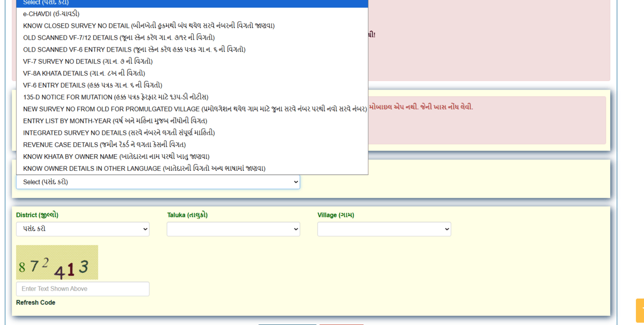Choose VF-8A KHATA DETAILS option
The width and height of the screenshot is (644, 325).
(x=84, y=73)
